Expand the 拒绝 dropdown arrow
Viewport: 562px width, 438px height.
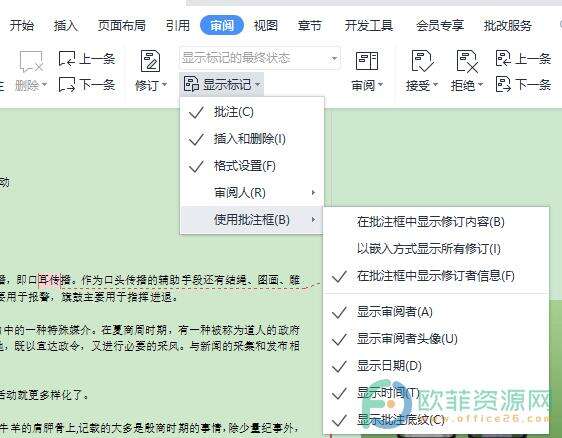coord(481,85)
